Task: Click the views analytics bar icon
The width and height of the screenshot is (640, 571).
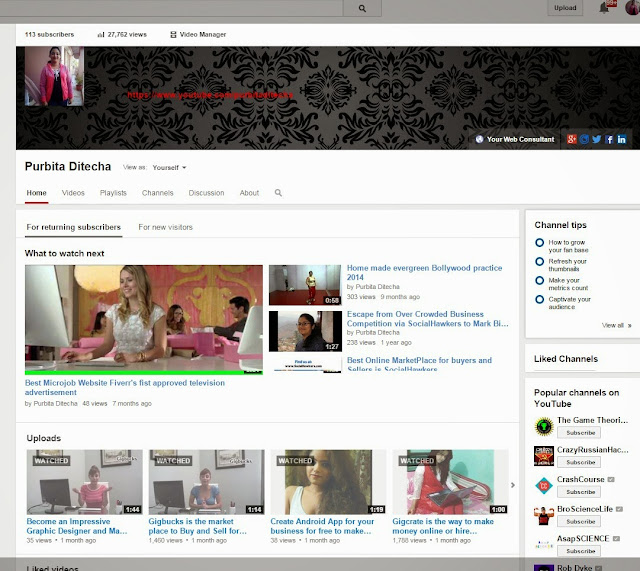Action: pyautogui.click(x=101, y=35)
